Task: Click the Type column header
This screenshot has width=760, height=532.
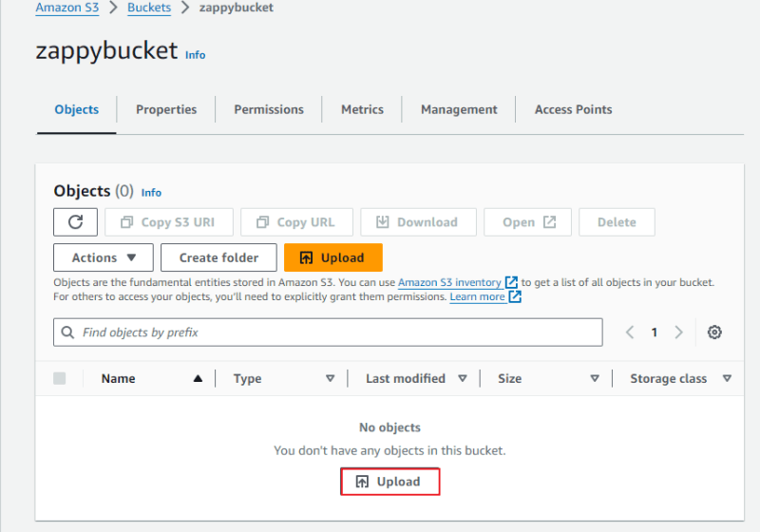Action: pyautogui.click(x=248, y=378)
